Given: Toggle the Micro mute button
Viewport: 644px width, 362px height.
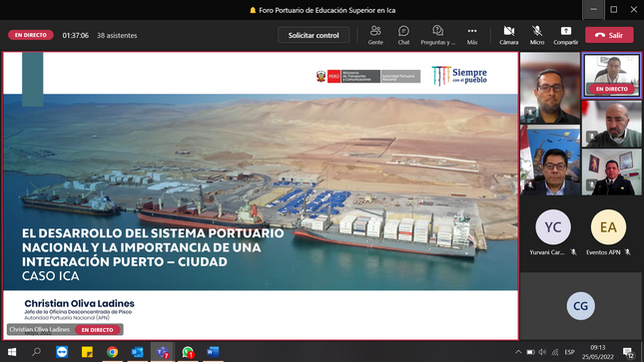Looking at the screenshot, I should pyautogui.click(x=537, y=35).
